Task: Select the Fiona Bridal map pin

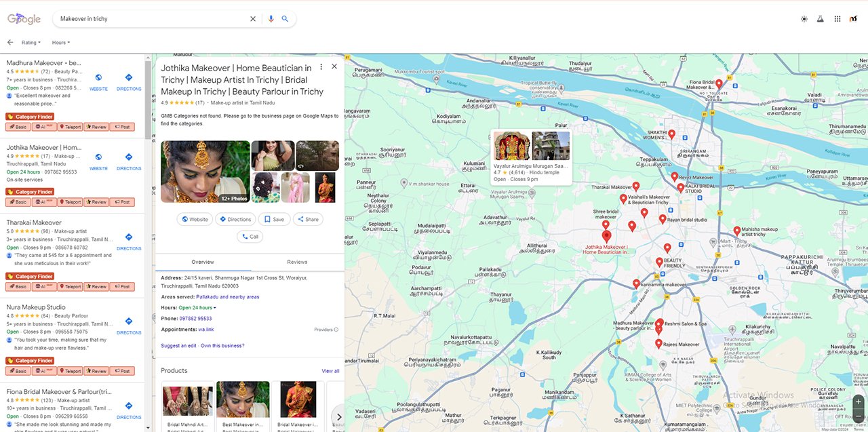Action: click(x=719, y=84)
